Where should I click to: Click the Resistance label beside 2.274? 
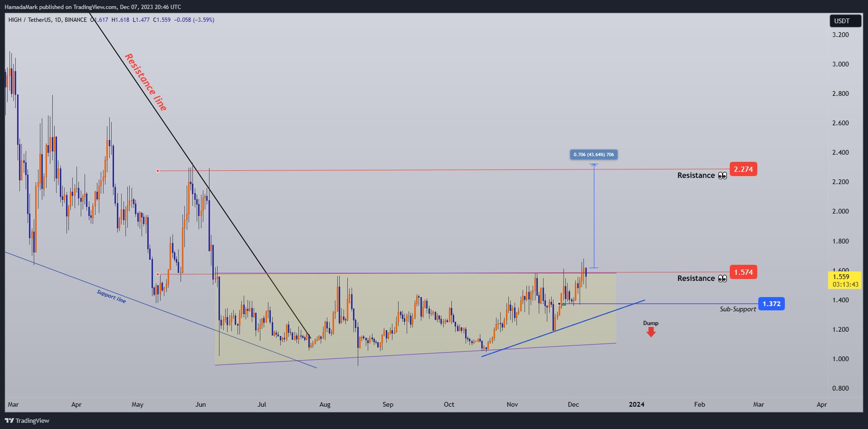pos(696,176)
